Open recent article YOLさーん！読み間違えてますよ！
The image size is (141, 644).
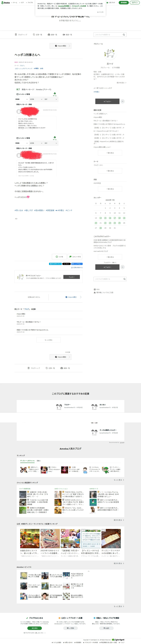pos(105,121)
